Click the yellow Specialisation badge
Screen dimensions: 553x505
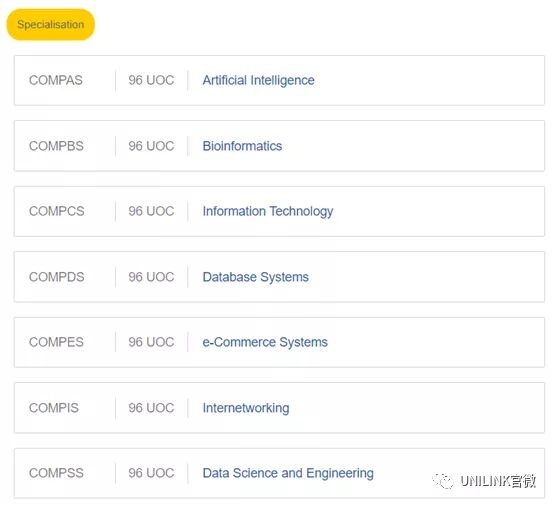(50, 25)
